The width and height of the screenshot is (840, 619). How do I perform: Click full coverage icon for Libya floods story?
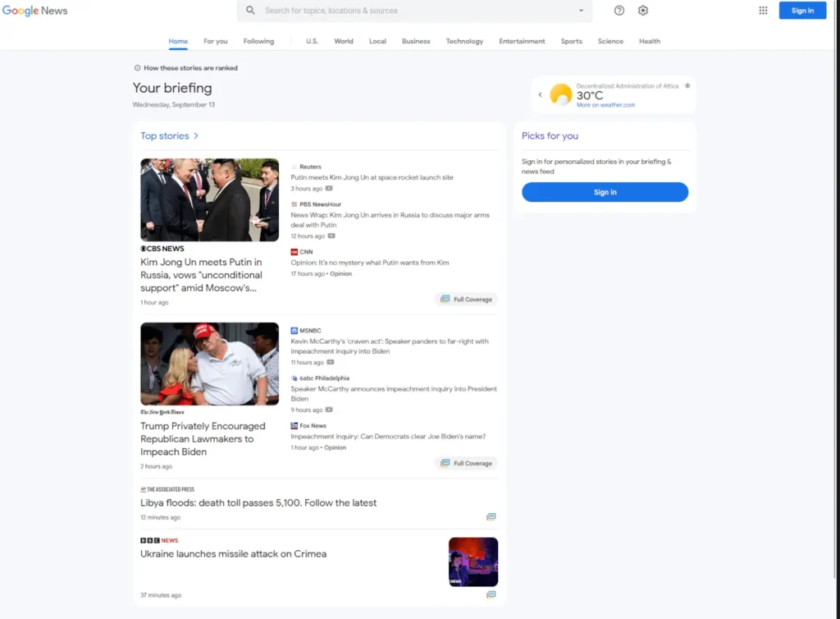click(491, 516)
